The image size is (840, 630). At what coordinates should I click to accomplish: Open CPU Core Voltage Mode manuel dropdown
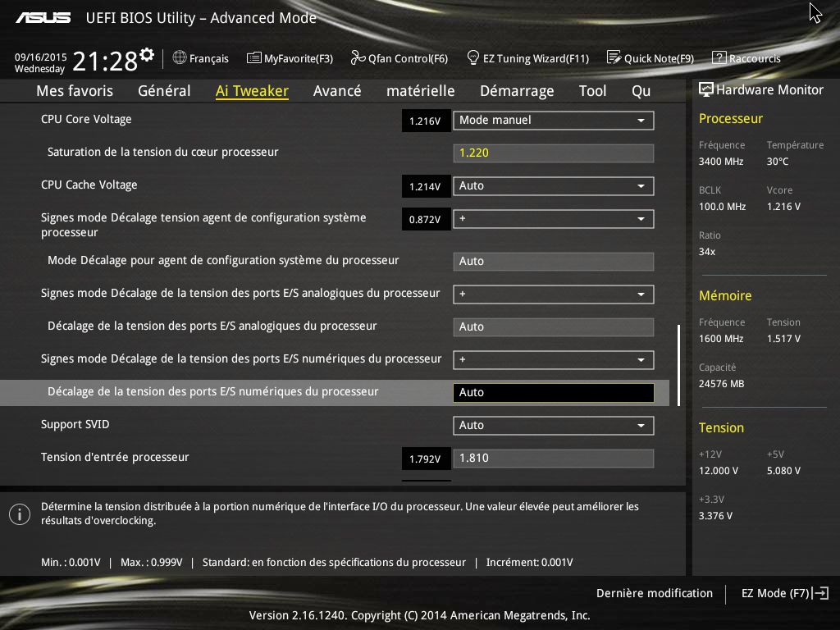554,121
